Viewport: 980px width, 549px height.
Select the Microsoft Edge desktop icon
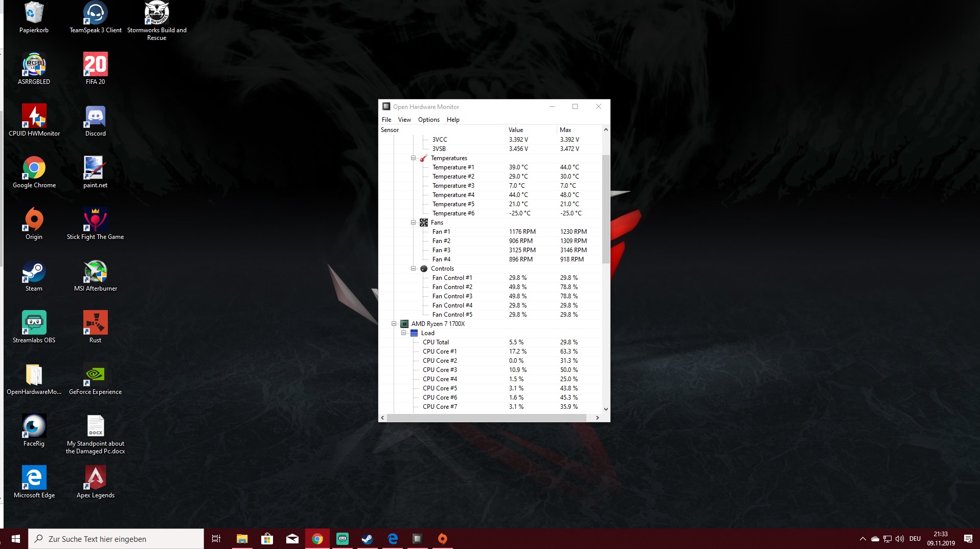pyautogui.click(x=34, y=482)
